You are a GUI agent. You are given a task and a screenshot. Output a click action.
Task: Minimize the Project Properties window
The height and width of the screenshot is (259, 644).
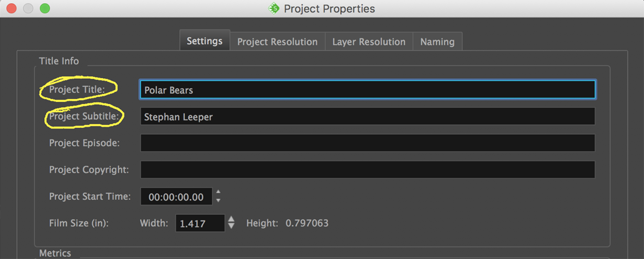(28, 8)
